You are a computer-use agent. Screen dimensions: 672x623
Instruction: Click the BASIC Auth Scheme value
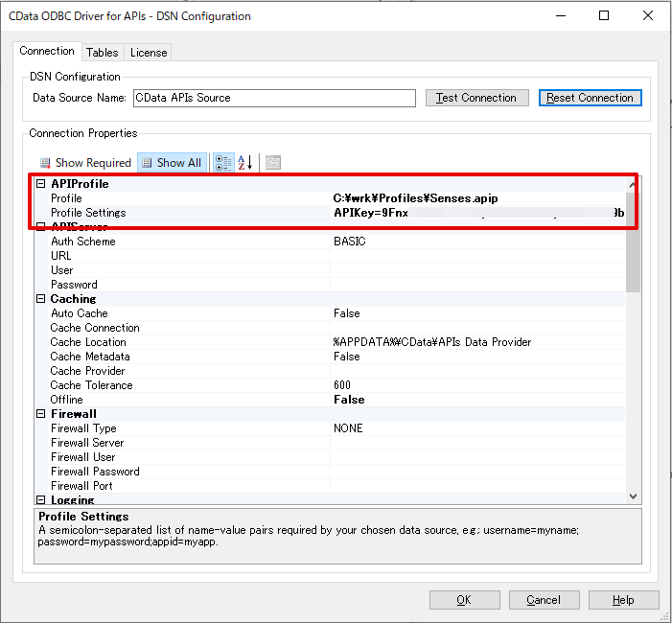(350, 242)
